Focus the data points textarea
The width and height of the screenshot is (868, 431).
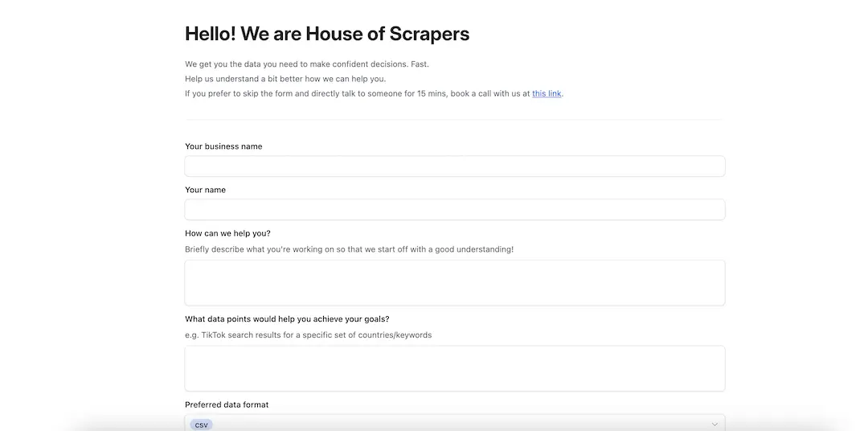pyautogui.click(x=454, y=368)
